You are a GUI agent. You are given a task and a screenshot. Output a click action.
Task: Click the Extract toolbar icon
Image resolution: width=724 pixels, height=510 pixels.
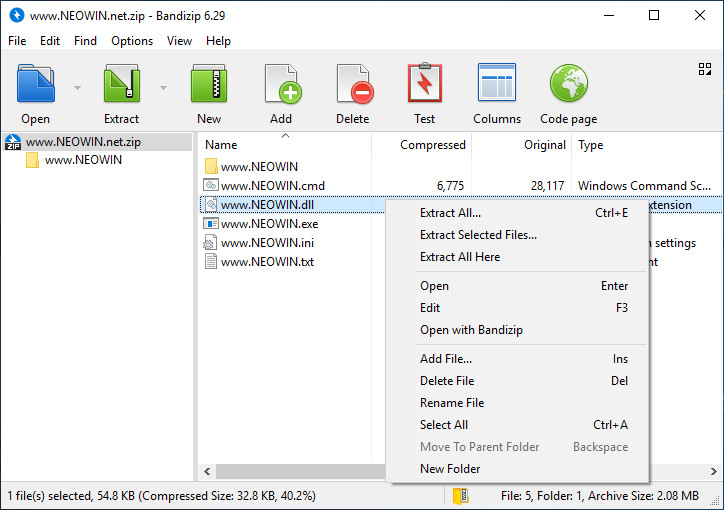pos(121,84)
